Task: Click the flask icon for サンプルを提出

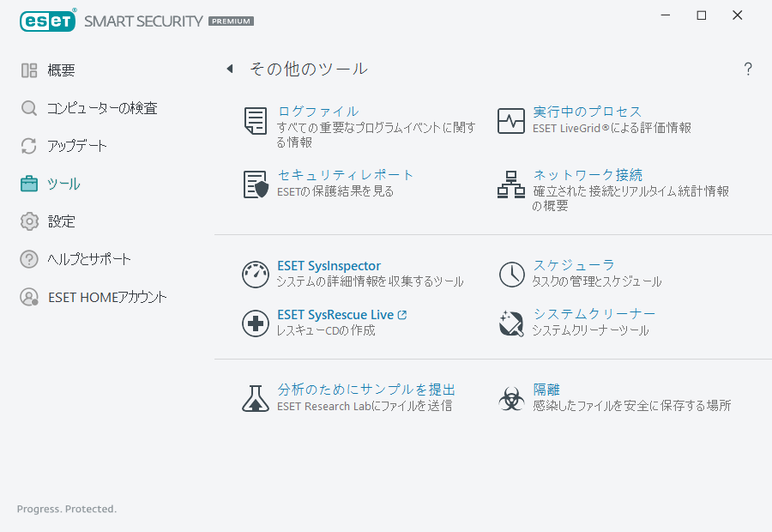Action: (255, 397)
